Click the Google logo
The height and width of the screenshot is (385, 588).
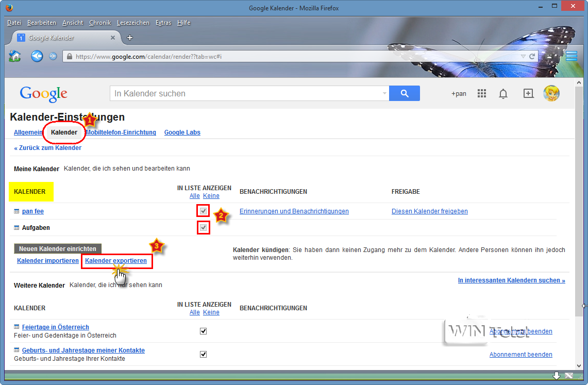click(x=43, y=94)
